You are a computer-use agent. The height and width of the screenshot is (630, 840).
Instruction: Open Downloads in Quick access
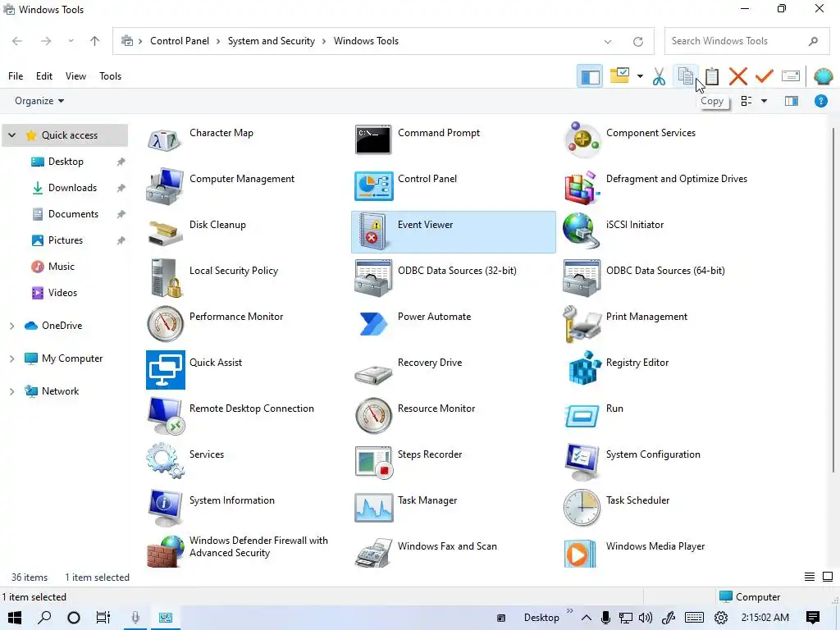72,188
